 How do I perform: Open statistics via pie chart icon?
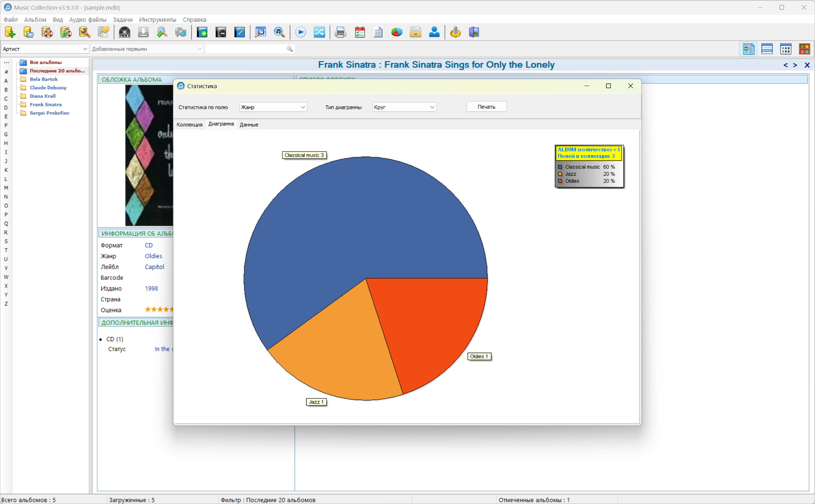[x=397, y=32]
